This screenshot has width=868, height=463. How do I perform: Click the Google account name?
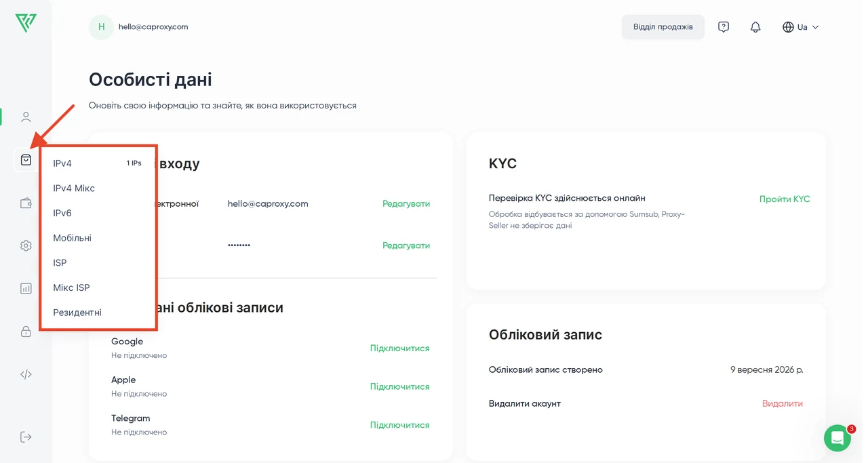click(127, 342)
